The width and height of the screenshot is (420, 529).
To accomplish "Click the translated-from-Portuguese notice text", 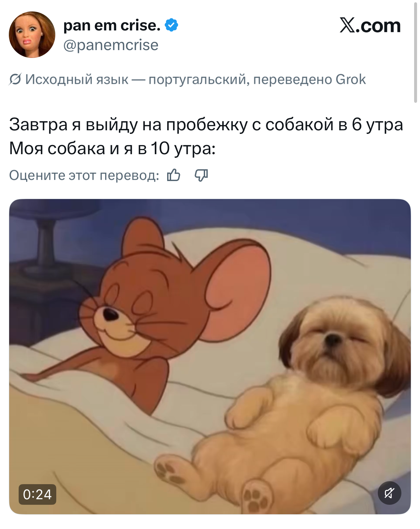I will tap(195, 80).
